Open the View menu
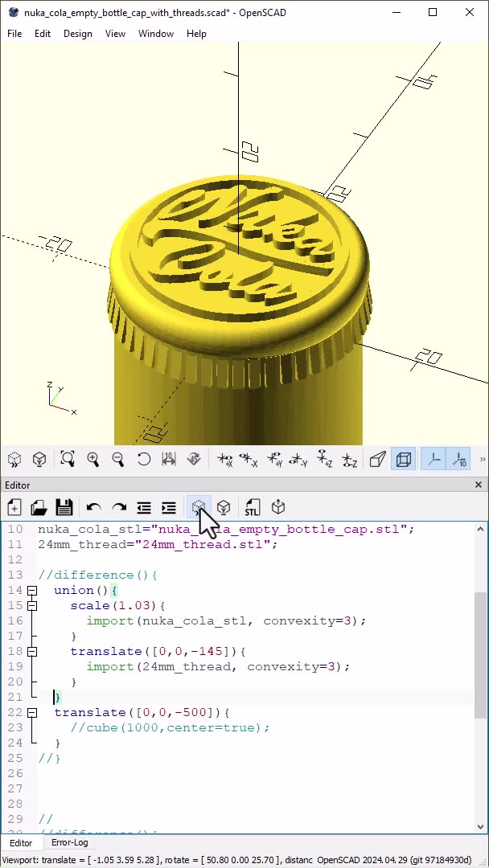The image size is (489, 868). point(115,34)
